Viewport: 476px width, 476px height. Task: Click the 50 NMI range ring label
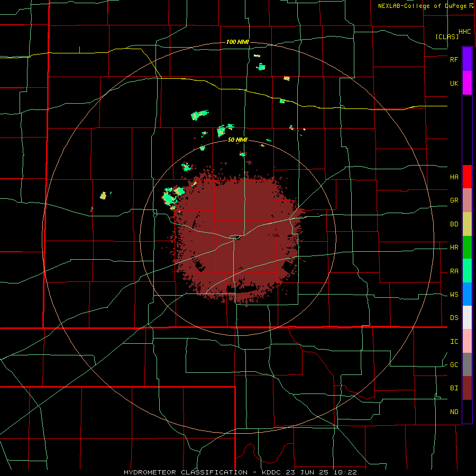click(x=237, y=140)
